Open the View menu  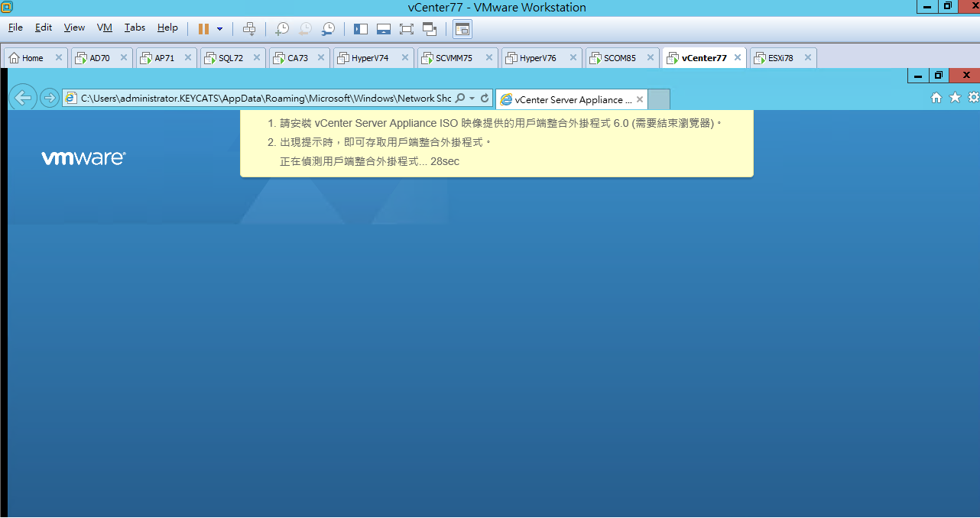(74, 28)
